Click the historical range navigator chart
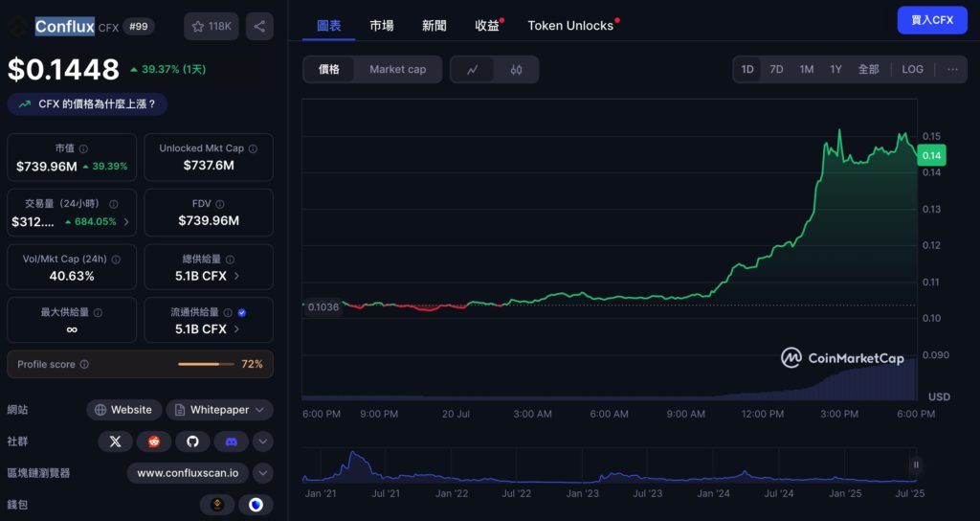980x521 pixels. pos(610,466)
